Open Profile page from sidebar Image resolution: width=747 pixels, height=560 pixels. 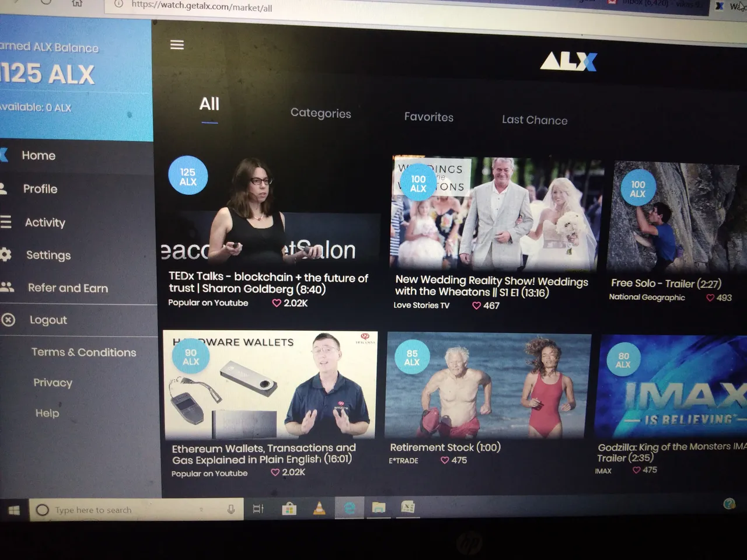[40, 189]
